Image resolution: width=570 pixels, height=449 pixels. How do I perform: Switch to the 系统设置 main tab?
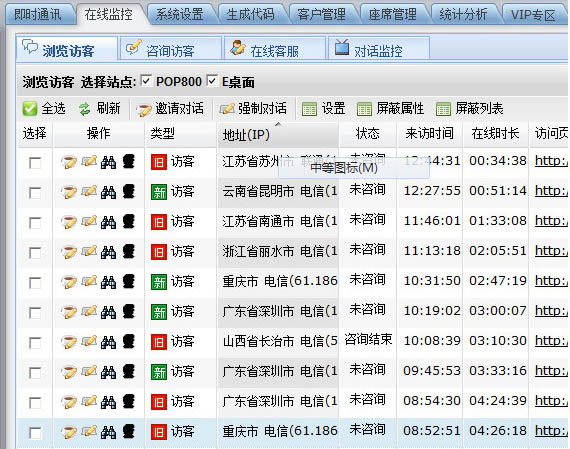180,15
